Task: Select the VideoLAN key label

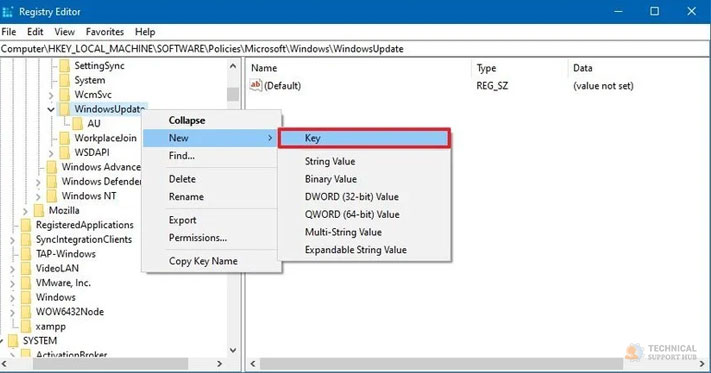Action: [57, 268]
